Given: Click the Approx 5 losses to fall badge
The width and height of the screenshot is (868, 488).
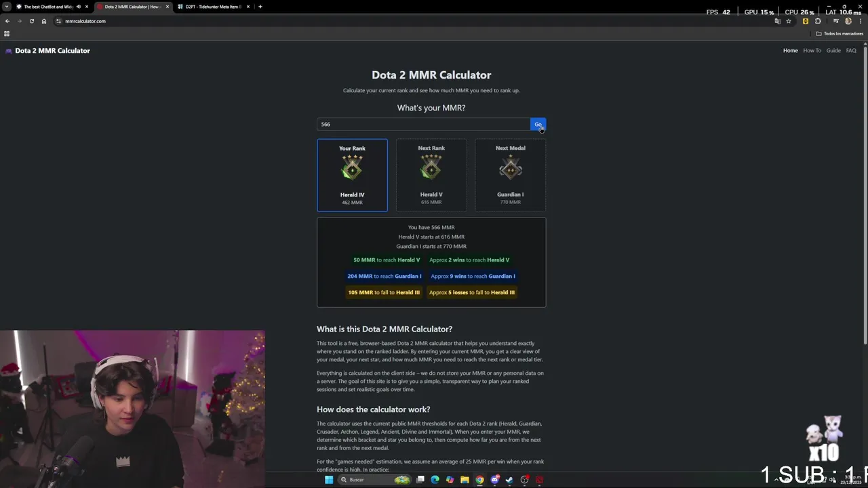Looking at the screenshot, I should [x=472, y=292].
